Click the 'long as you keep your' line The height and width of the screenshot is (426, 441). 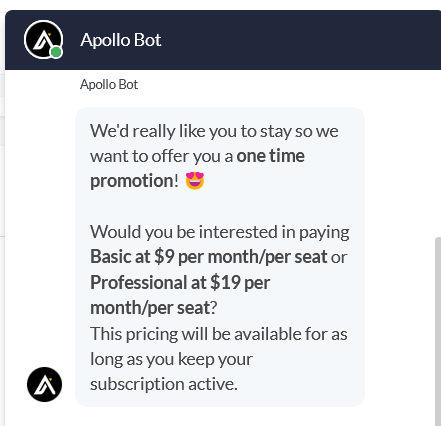(x=171, y=359)
